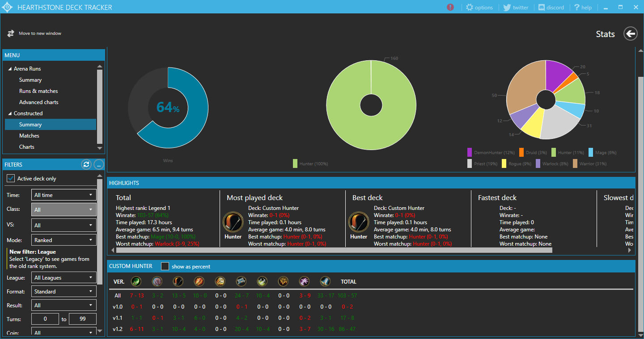Open Matches under Constructed
The height and width of the screenshot is (339, 644).
coord(29,136)
